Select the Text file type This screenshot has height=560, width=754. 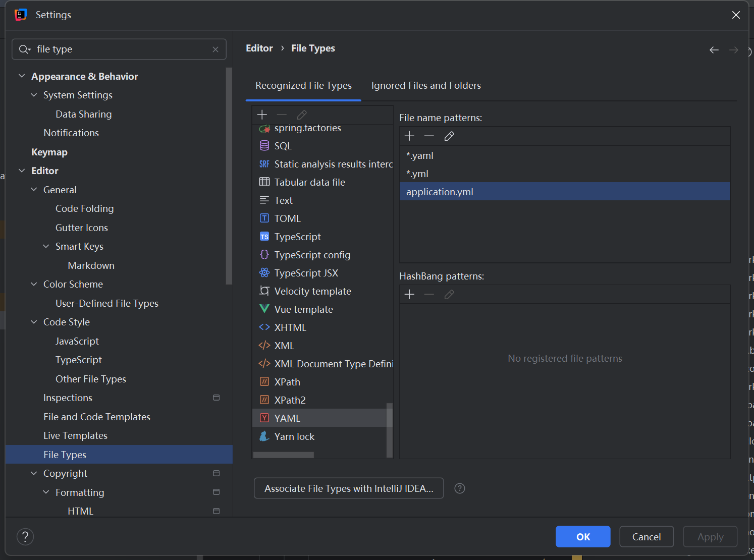(322, 200)
